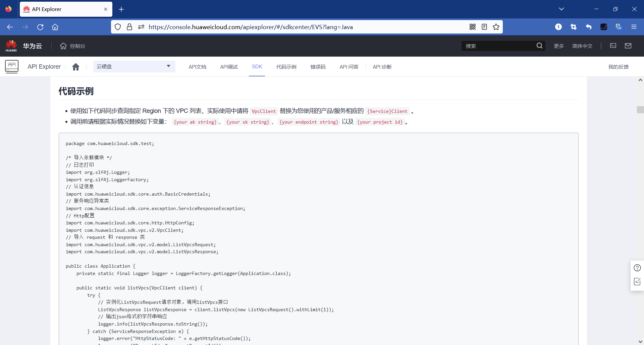
Task: Focus the 搜索 search field
Action: 500,46
